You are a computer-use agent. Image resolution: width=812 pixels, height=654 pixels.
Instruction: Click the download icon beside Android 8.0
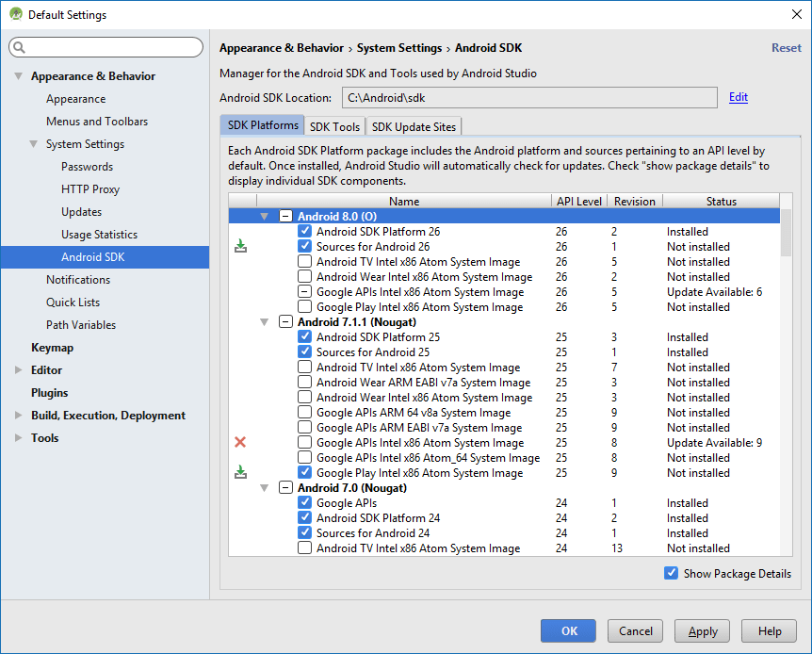tap(241, 246)
